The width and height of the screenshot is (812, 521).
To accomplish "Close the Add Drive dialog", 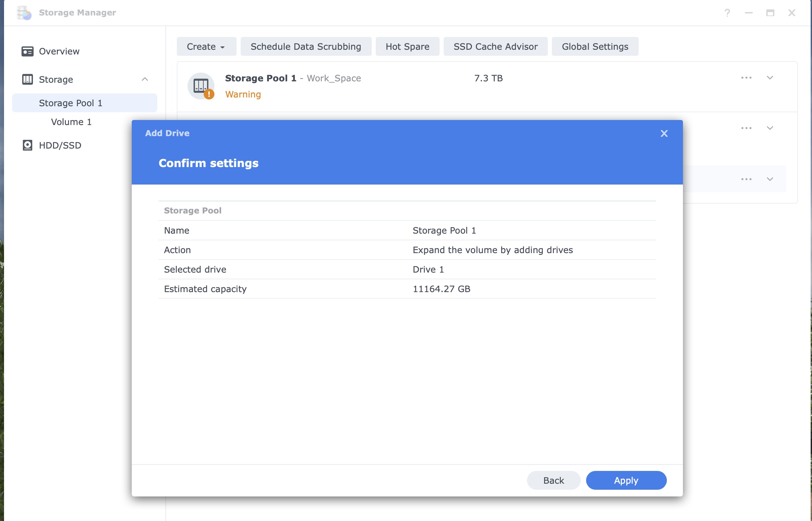I will 664,134.
